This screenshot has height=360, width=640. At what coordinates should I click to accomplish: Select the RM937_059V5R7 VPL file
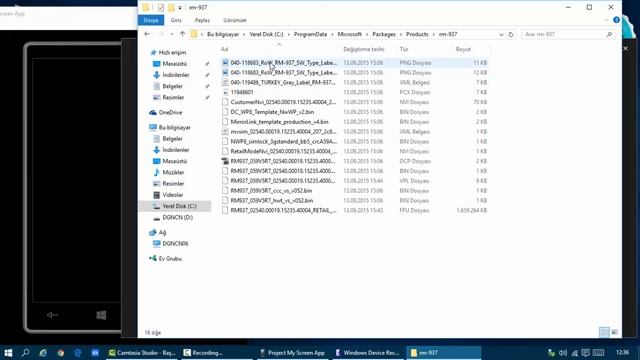(354, 181)
